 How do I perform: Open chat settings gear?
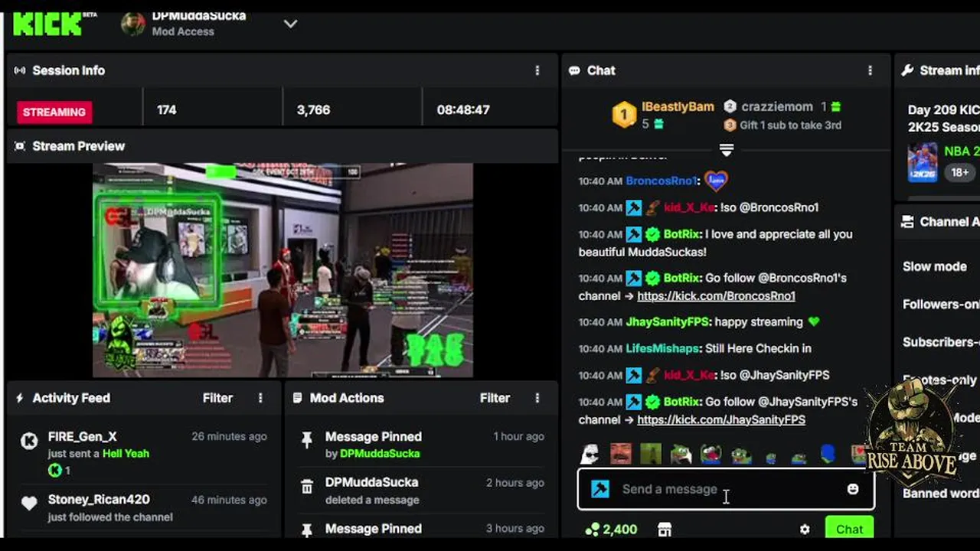805,529
